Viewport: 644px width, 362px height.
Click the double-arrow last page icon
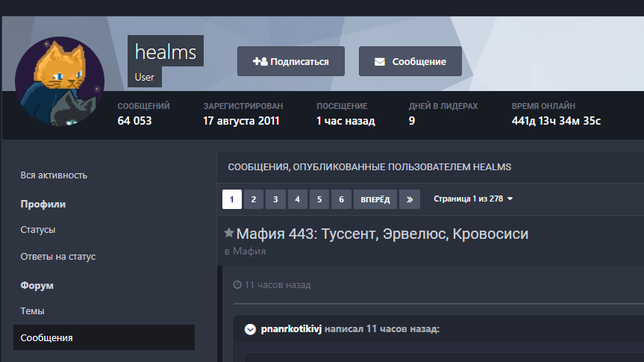pos(410,199)
